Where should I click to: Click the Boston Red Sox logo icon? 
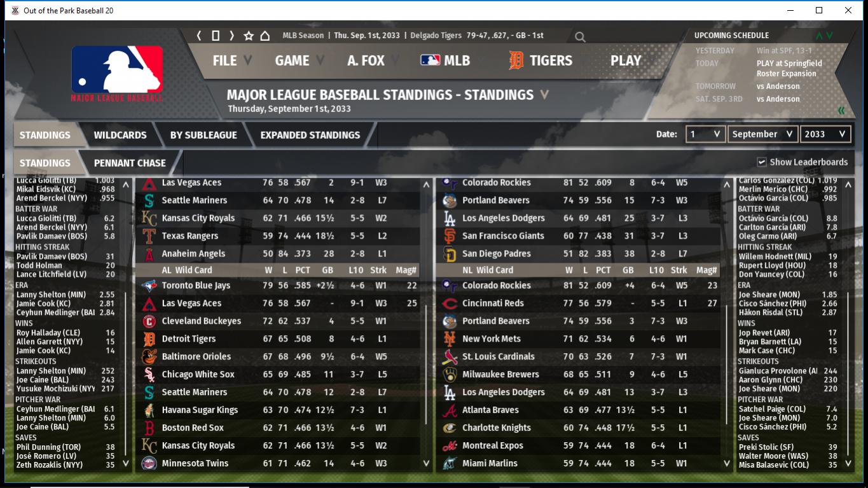[x=149, y=428]
